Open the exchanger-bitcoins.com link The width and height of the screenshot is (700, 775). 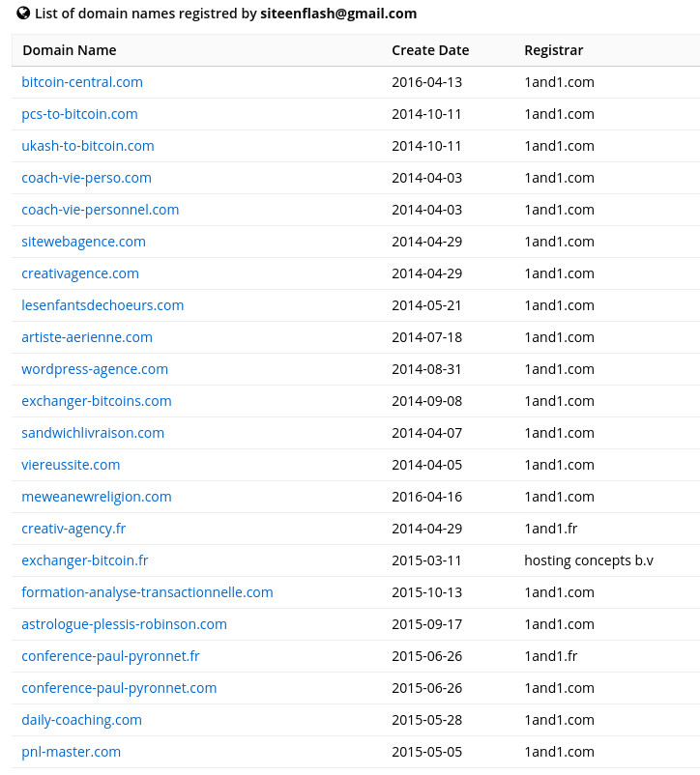point(97,401)
